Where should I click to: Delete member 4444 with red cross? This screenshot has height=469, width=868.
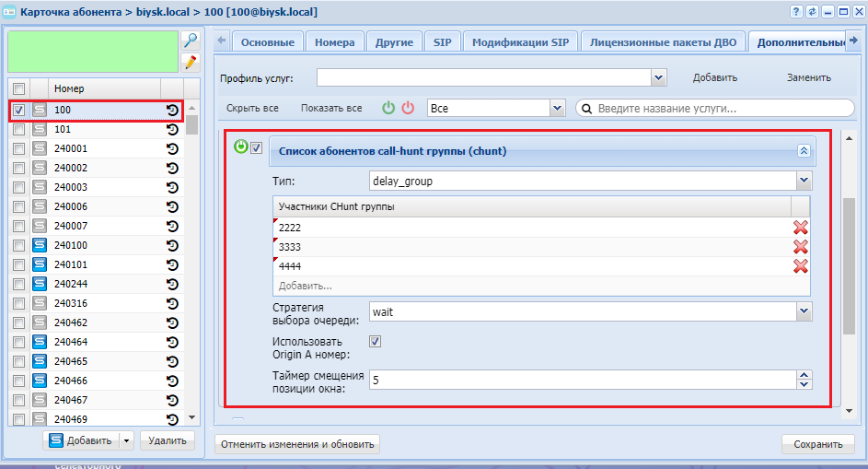point(801,265)
